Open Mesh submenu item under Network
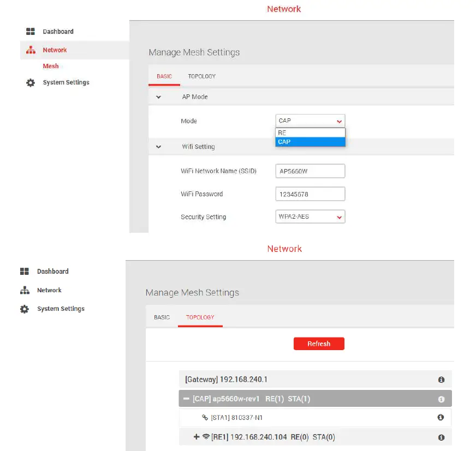 point(51,66)
